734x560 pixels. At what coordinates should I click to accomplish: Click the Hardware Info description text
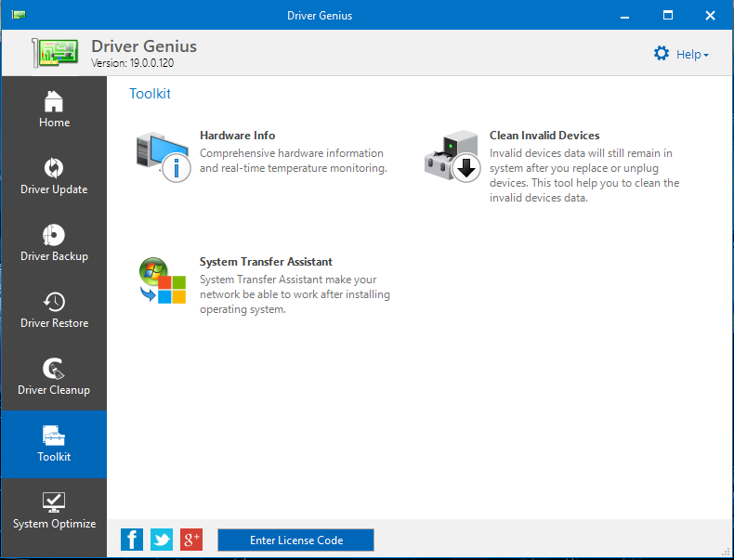point(294,161)
